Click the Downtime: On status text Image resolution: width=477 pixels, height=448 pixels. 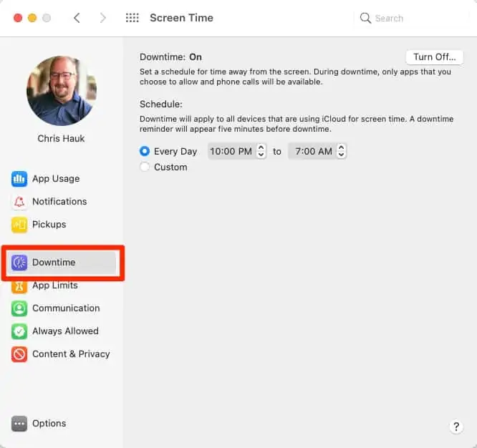[x=170, y=57]
